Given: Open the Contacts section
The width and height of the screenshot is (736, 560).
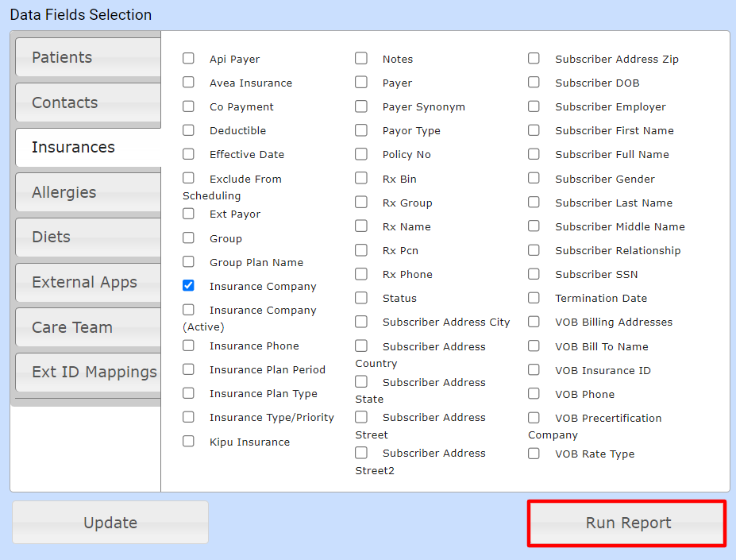Looking at the screenshot, I should (x=87, y=102).
